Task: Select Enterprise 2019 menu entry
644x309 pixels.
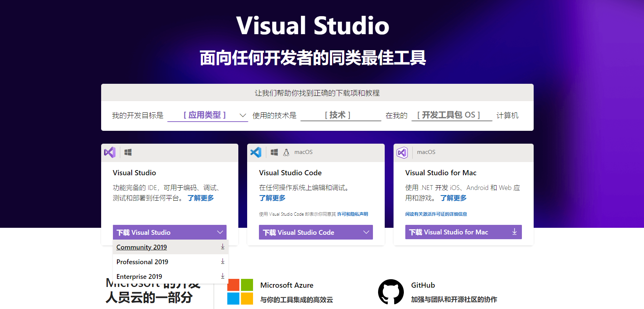Action: [171, 276]
